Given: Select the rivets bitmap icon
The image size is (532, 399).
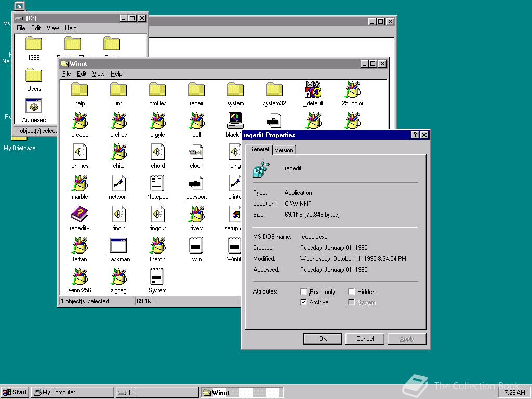Looking at the screenshot, I should click(x=197, y=214).
